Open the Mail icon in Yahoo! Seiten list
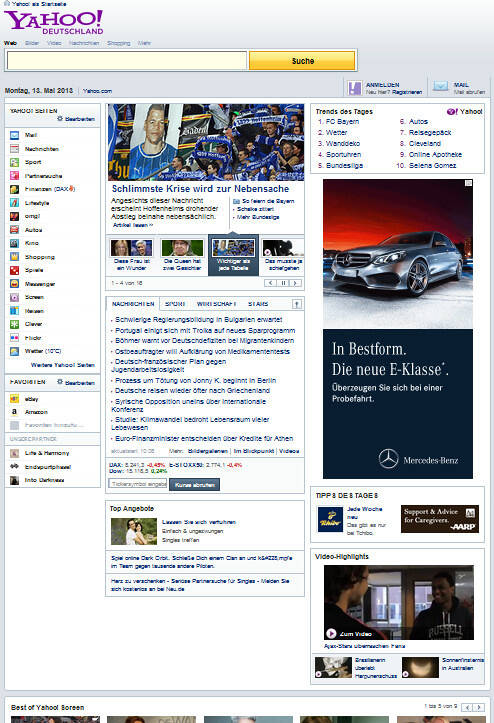This screenshot has height=723, width=494. pos(14,135)
